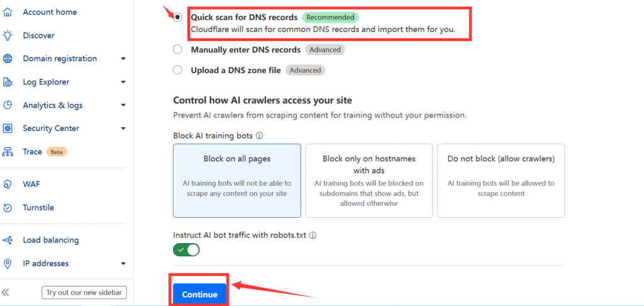Click the Discover lightbulb icon
This screenshot has height=306, width=644.
coord(8,35)
